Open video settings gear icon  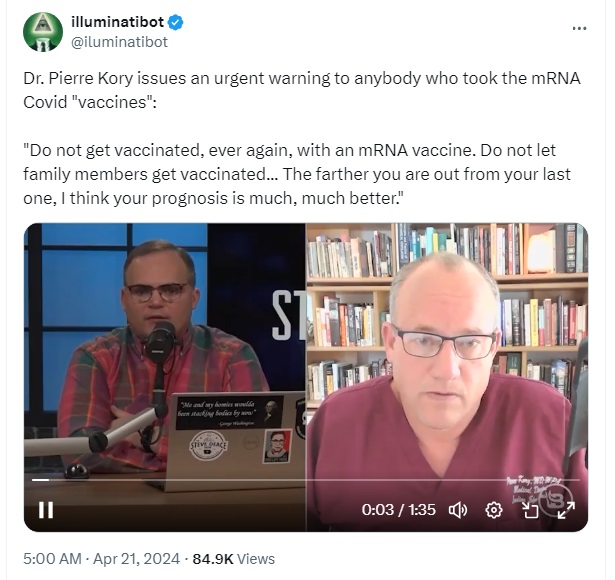click(493, 510)
